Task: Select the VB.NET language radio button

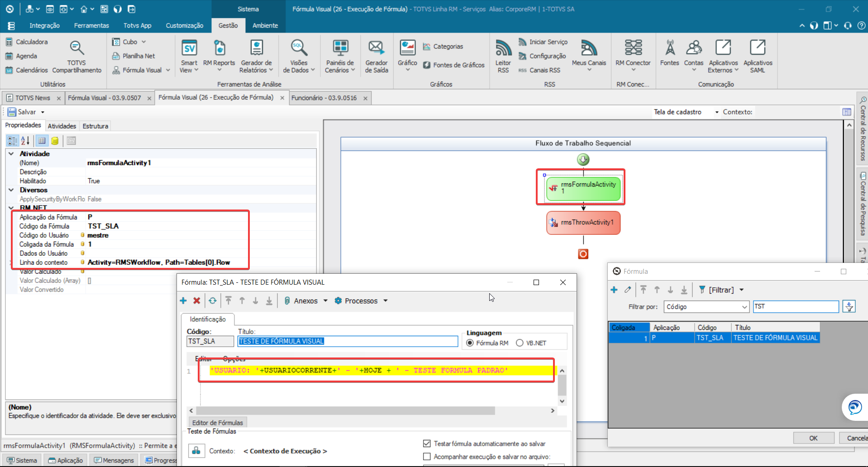Action: [x=520, y=343]
